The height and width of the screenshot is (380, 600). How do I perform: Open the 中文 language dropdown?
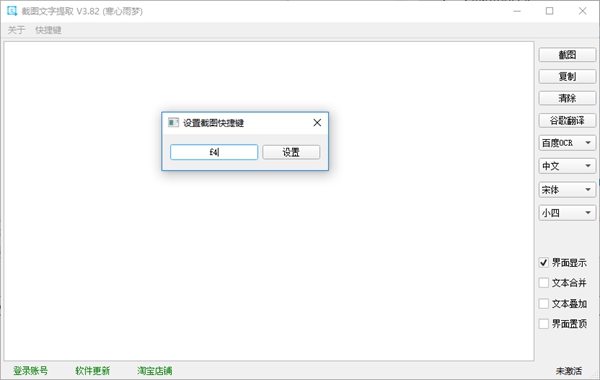click(567, 166)
